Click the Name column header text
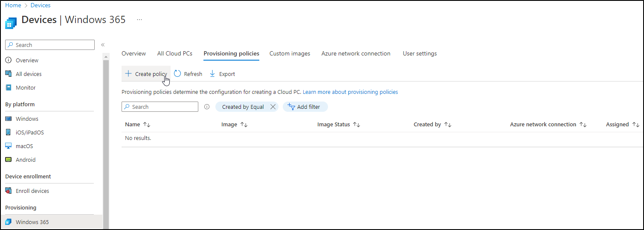The height and width of the screenshot is (230, 644). tap(133, 125)
